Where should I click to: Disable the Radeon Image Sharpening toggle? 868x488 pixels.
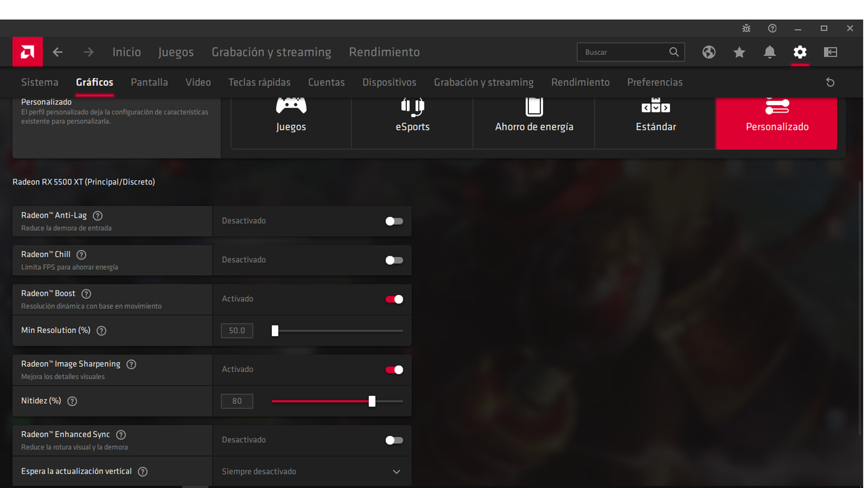pos(394,370)
